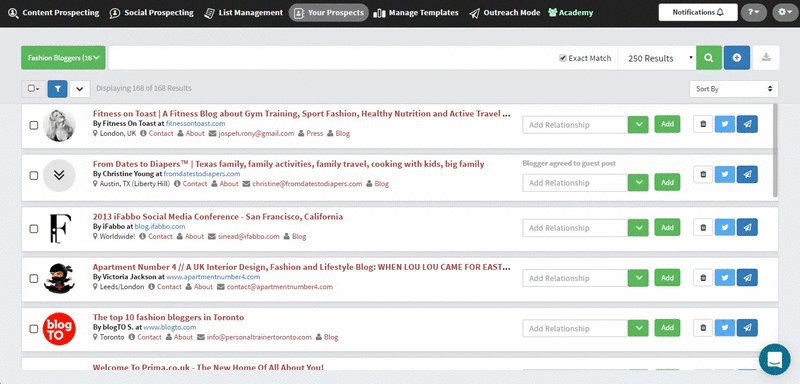Open the www.blogto.com link
The image size is (800, 384).
[170, 327]
